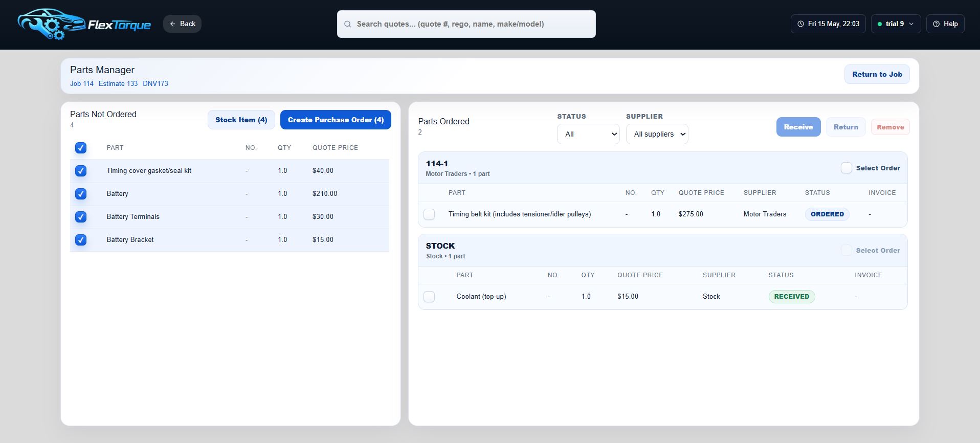Click the clock icon beside date
This screenshot has width=980, height=443.
(x=800, y=24)
